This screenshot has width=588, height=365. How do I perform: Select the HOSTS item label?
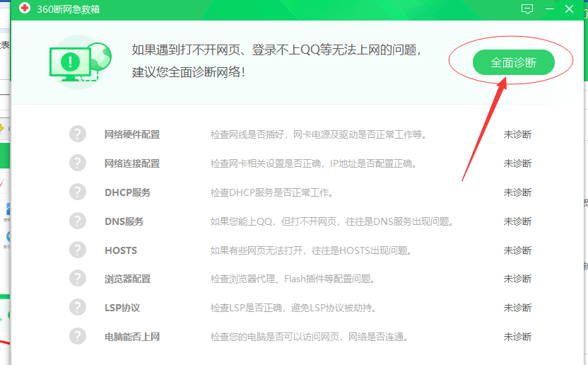click(121, 250)
